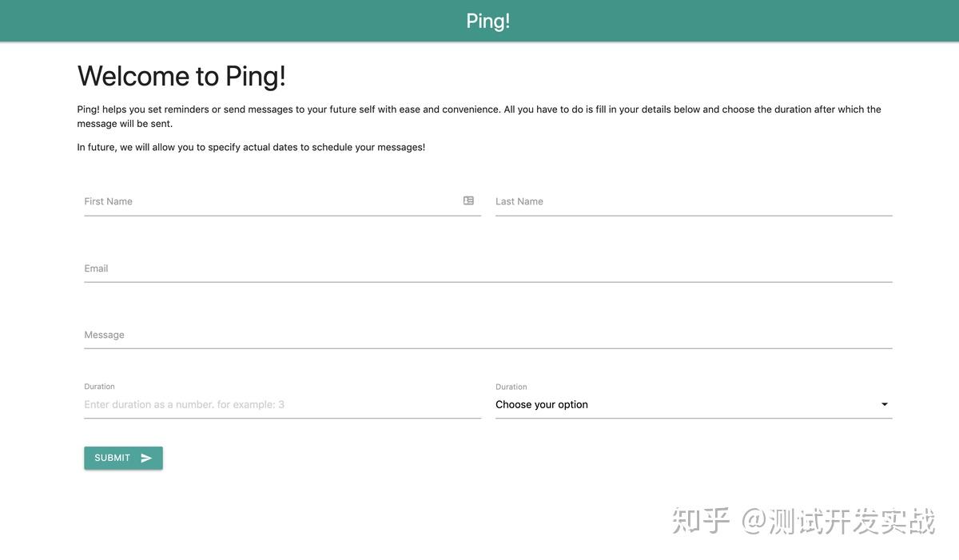The width and height of the screenshot is (959, 560).
Task: Expand the Duration options selector
Action: point(692,404)
